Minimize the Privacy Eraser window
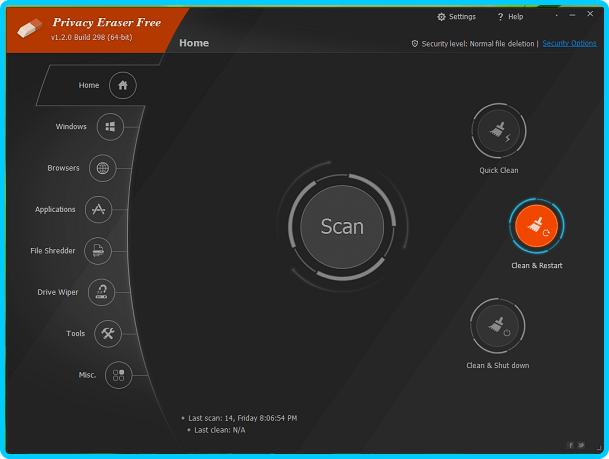 (572, 15)
